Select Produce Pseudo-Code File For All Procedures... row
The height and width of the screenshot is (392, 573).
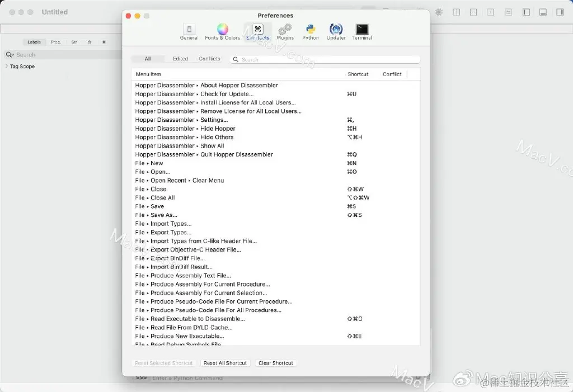276,310
